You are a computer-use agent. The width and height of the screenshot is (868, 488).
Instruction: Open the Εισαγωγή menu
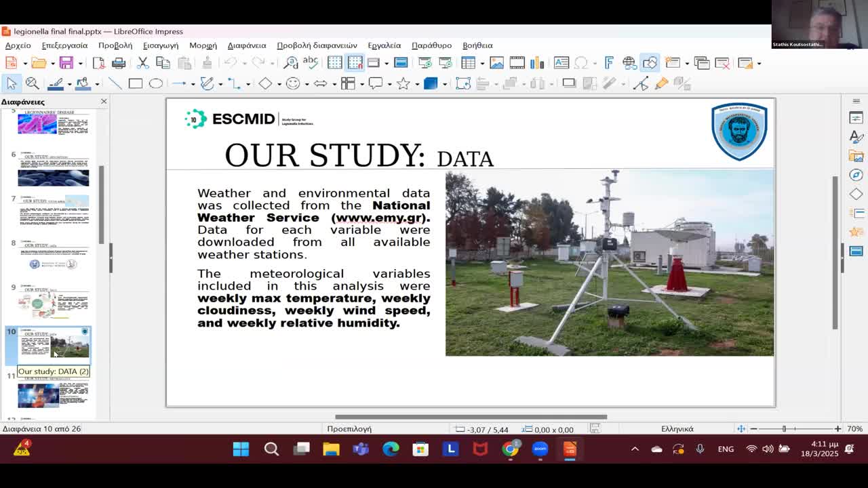pos(161,45)
